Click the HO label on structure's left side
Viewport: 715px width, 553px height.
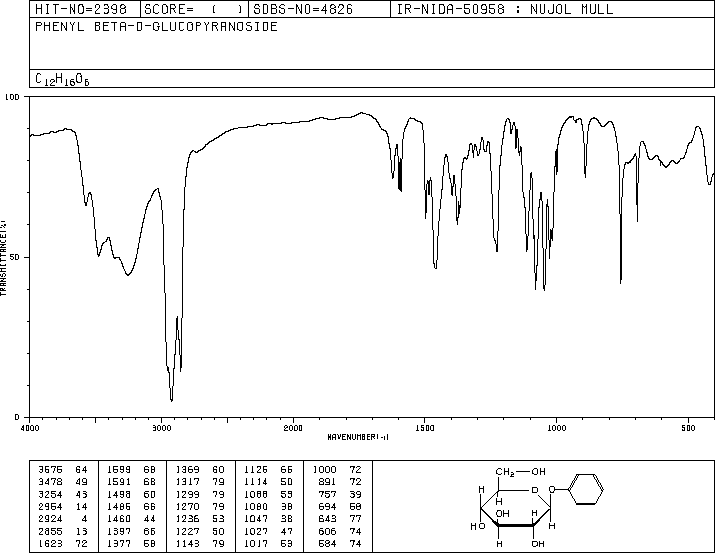pos(478,527)
